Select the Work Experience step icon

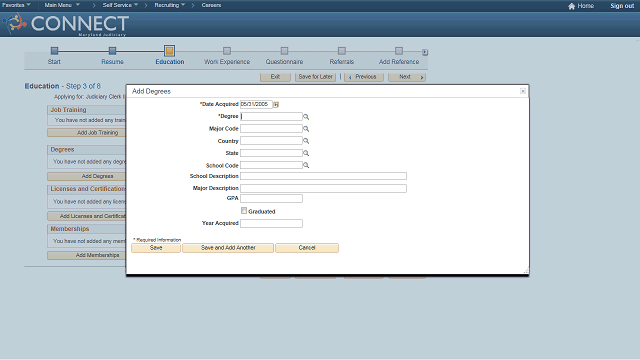[227, 51]
